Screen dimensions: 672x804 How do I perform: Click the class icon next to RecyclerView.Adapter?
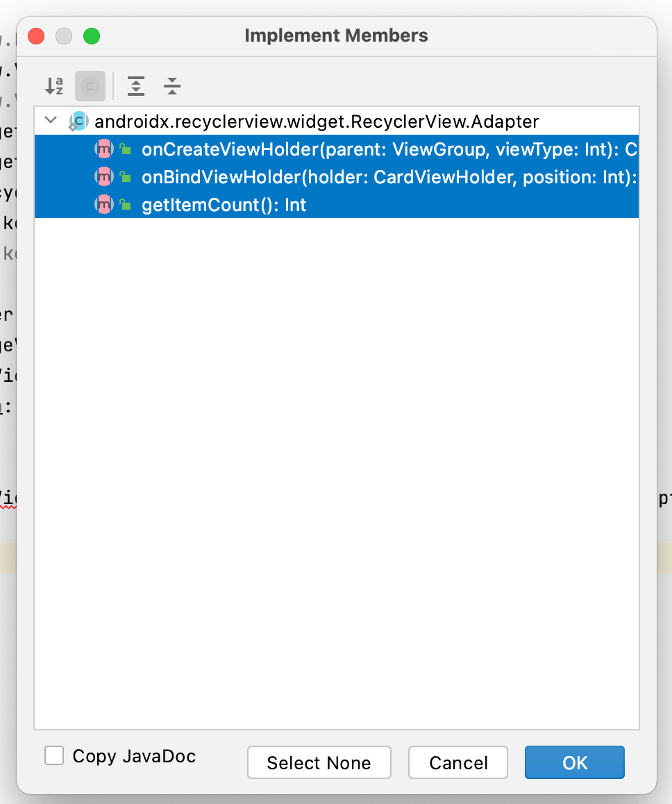tap(78, 121)
